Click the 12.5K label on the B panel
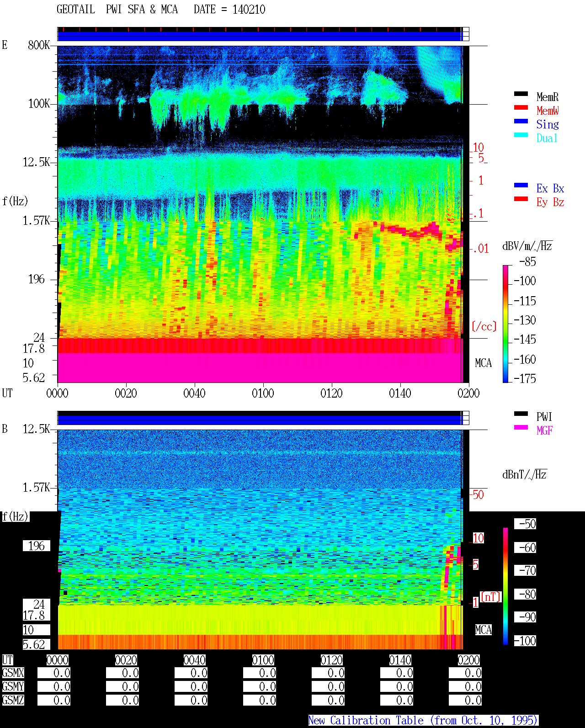Viewport: 585px width, 728px height. (37, 429)
